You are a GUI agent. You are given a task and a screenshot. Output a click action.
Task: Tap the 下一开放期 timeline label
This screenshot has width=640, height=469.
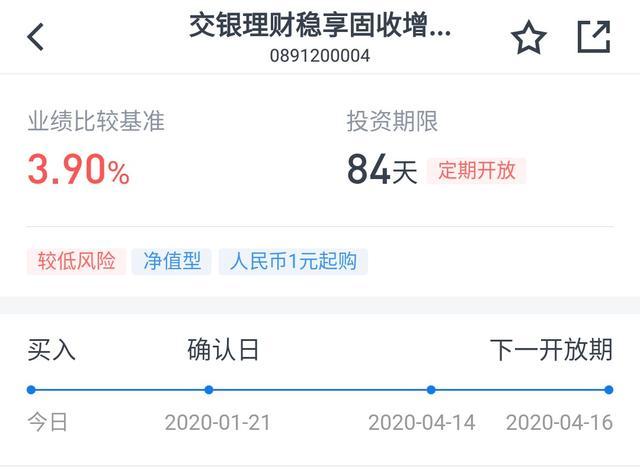551,350
